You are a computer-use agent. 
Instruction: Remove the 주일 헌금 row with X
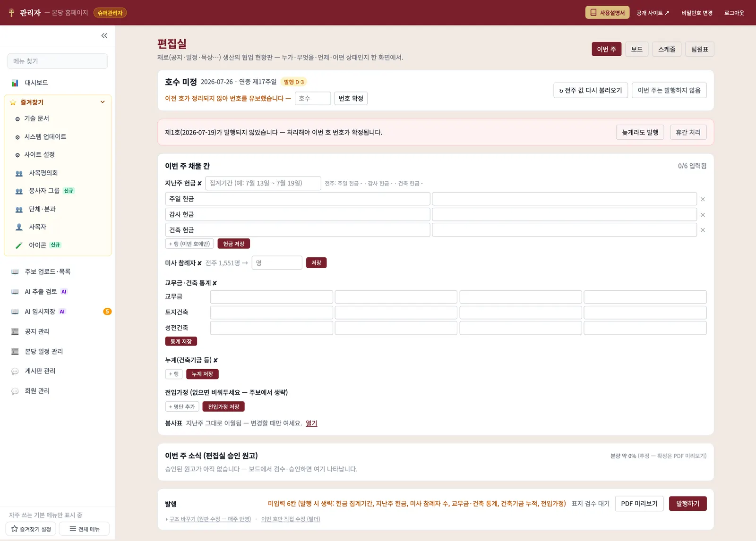[703, 199]
